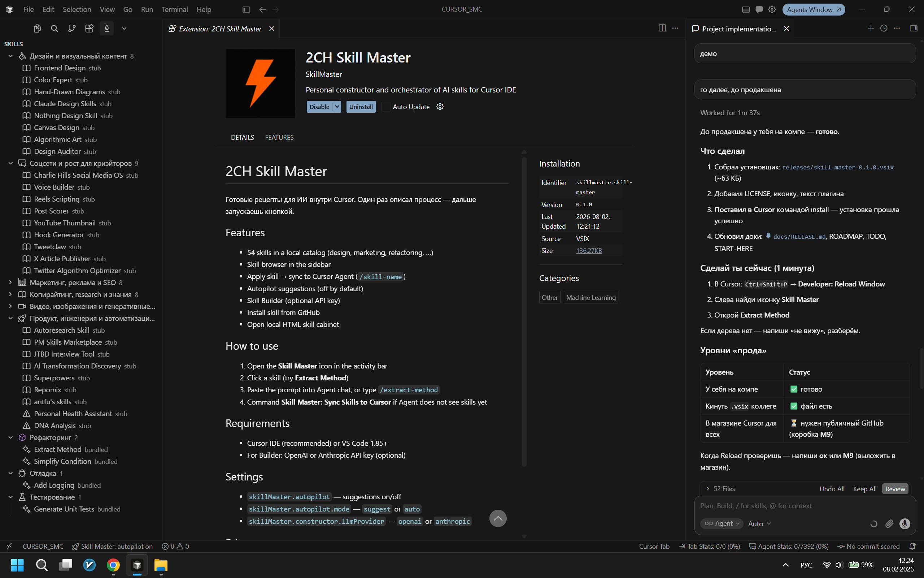Open errors and warnings status indicator
The height and width of the screenshot is (578, 924).
[175, 546]
